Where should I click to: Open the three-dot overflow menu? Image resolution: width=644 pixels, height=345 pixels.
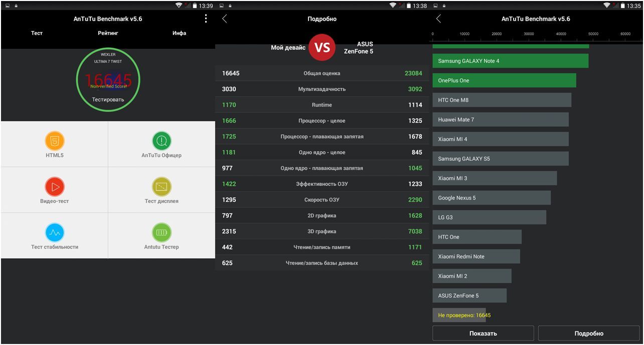point(206,19)
